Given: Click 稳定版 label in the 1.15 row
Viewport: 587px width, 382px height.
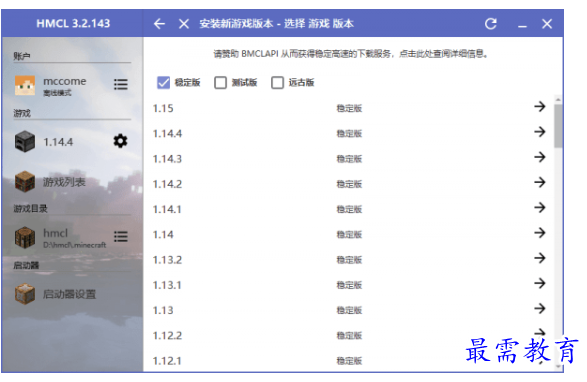Looking at the screenshot, I should click(x=349, y=109).
